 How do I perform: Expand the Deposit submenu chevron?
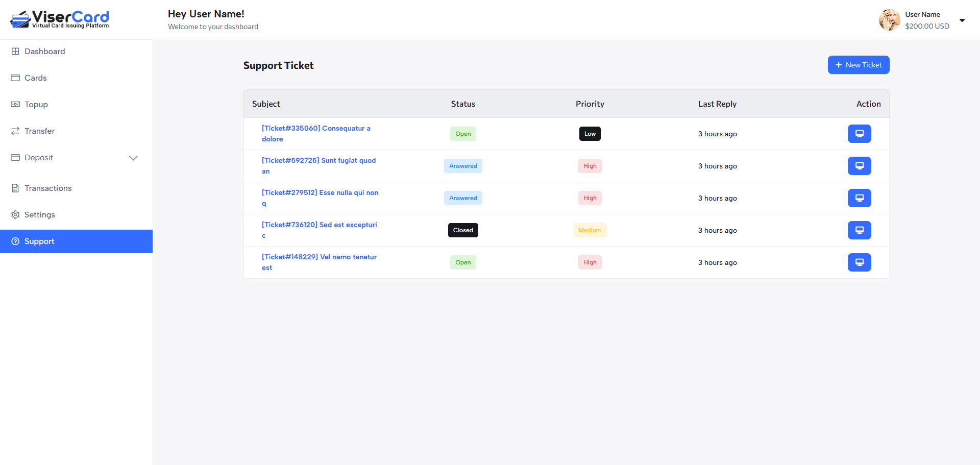(x=133, y=158)
